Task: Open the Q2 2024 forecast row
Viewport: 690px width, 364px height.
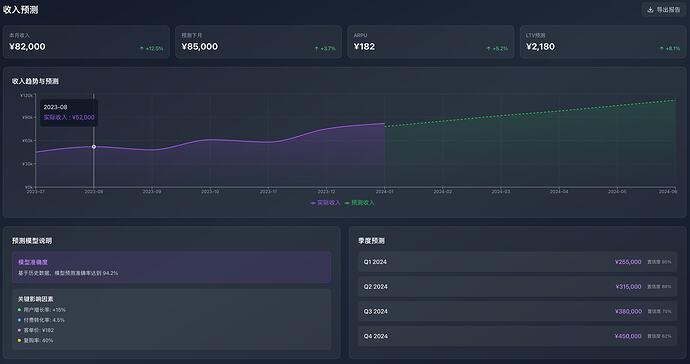Action: pos(517,287)
